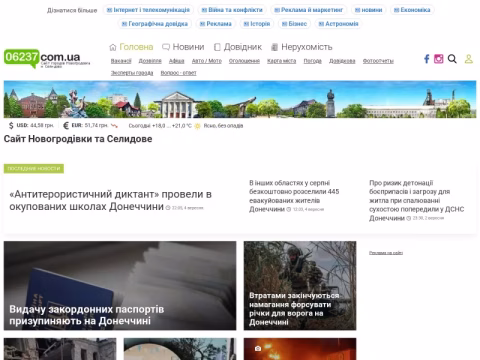Image resolution: width=480 pixels, height=360 pixels.
Task: Click the dollar sign currency icon
Action: click(x=11, y=126)
